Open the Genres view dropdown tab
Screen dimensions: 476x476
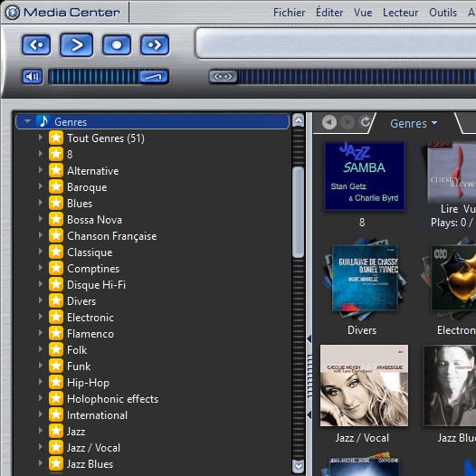[x=414, y=123]
